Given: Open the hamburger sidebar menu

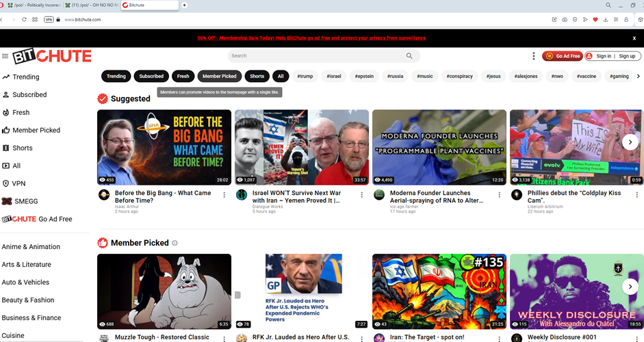Looking at the screenshot, I should coord(5,56).
